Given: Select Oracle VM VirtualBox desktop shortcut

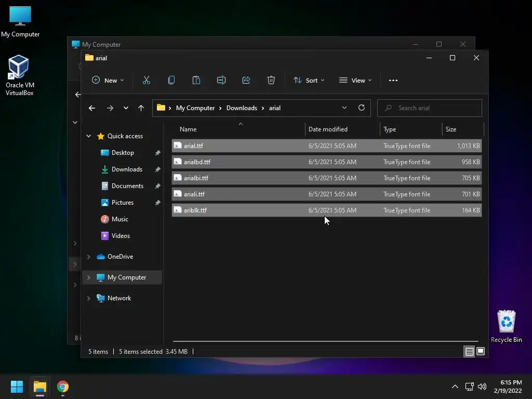Looking at the screenshot, I should [x=19, y=75].
